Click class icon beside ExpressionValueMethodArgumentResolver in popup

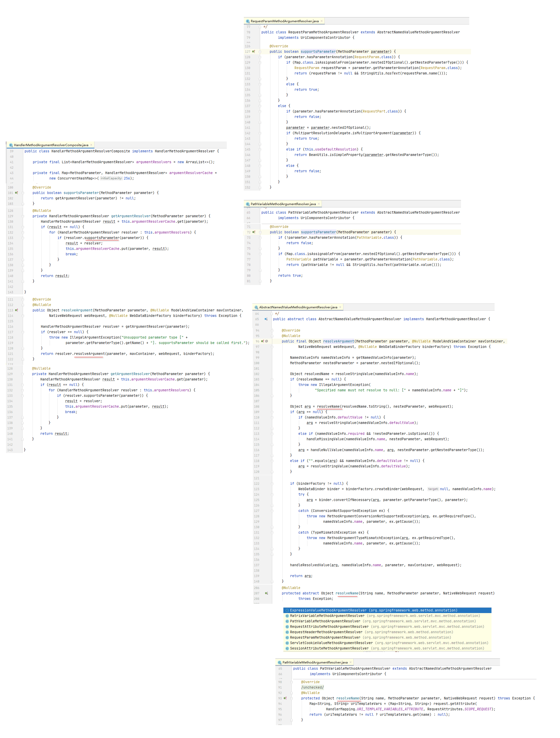(x=287, y=610)
